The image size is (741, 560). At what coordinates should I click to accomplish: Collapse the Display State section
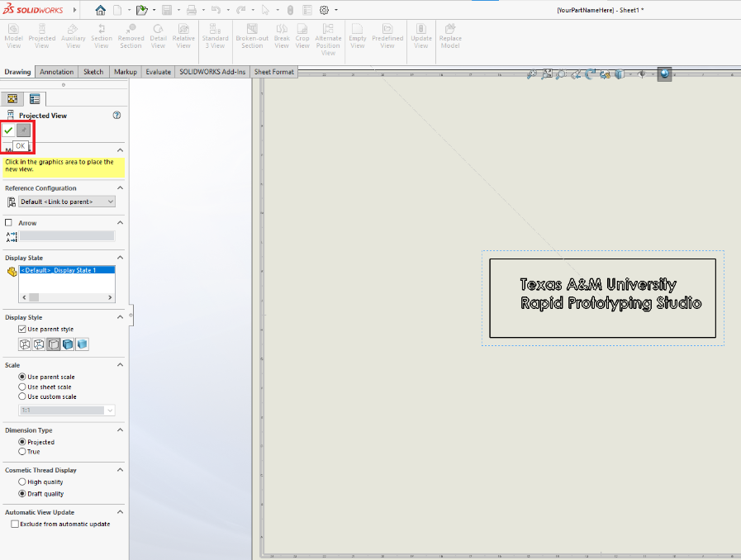click(120, 258)
